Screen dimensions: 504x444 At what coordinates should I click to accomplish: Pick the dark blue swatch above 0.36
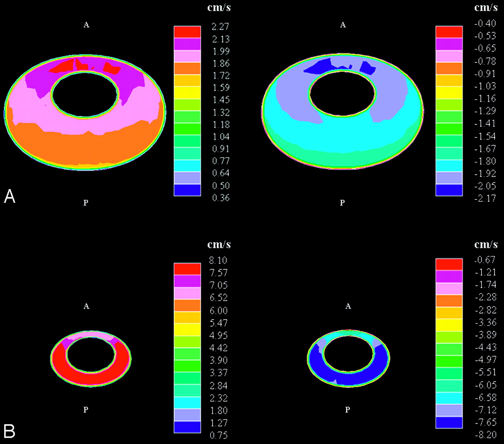coord(187,190)
